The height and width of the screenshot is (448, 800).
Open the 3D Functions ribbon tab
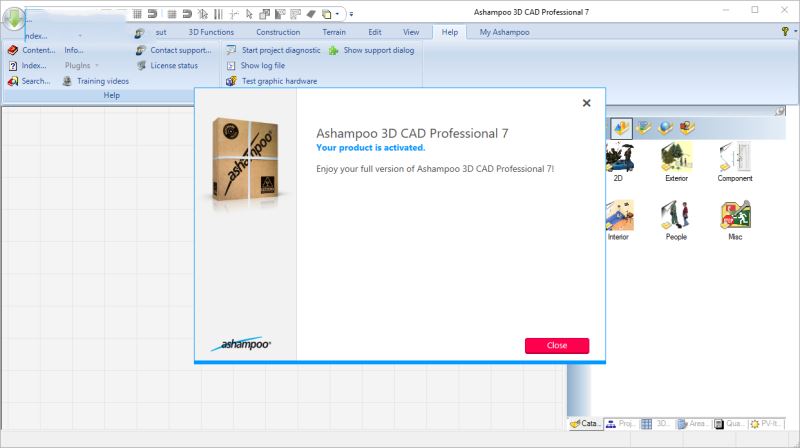click(x=211, y=32)
